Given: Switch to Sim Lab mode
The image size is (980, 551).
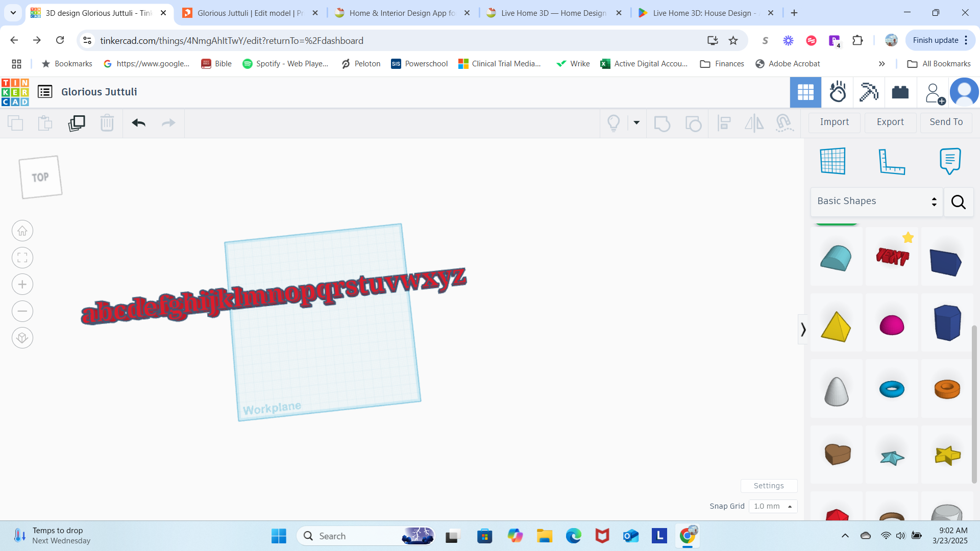Looking at the screenshot, I should pos(838,92).
